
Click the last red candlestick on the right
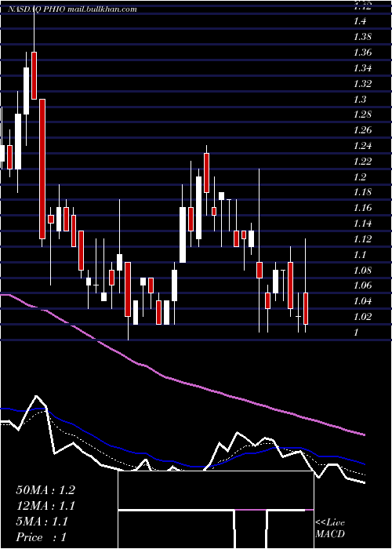(306, 308)
